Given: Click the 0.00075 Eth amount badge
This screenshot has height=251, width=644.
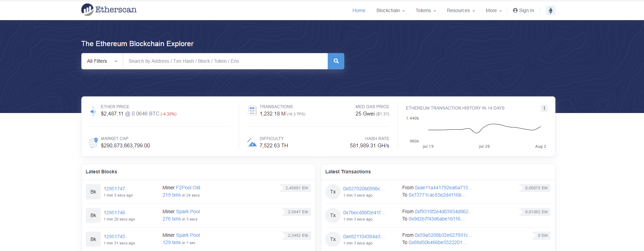Looking at the screenshot, I should [x=535, y=188].
